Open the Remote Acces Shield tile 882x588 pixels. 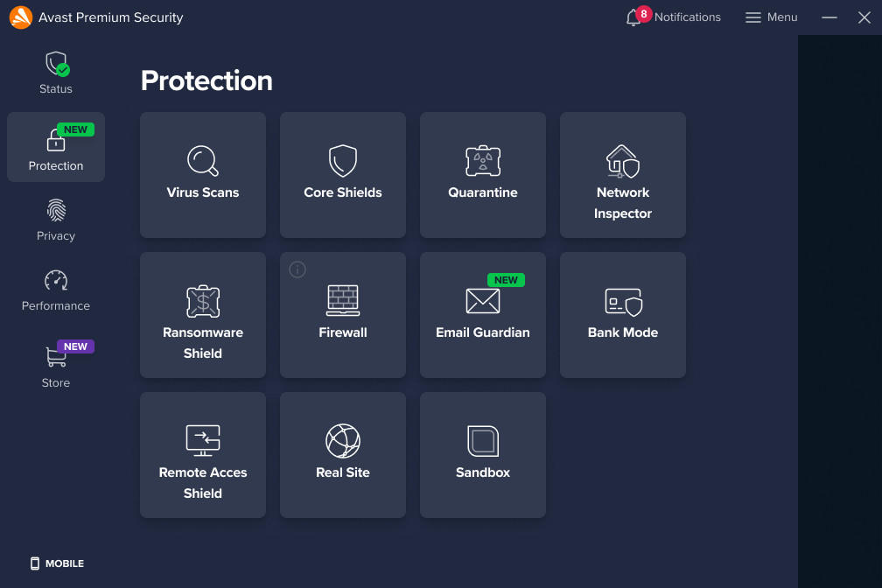pos(202,455)
